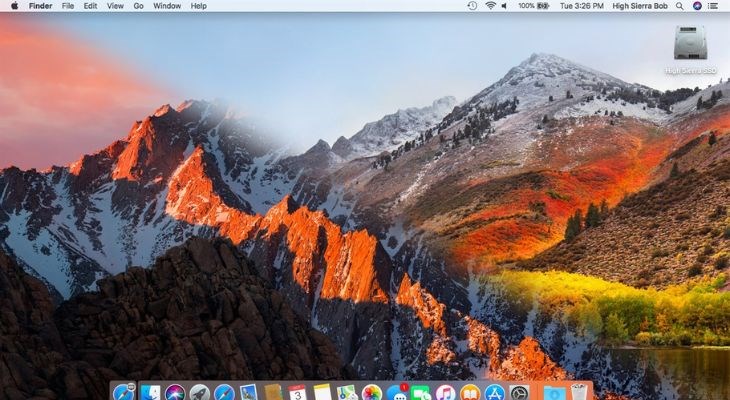This screenshot has height=400, width=730.
Task: Open App Store icon in Dock
Action: (495, 392)
